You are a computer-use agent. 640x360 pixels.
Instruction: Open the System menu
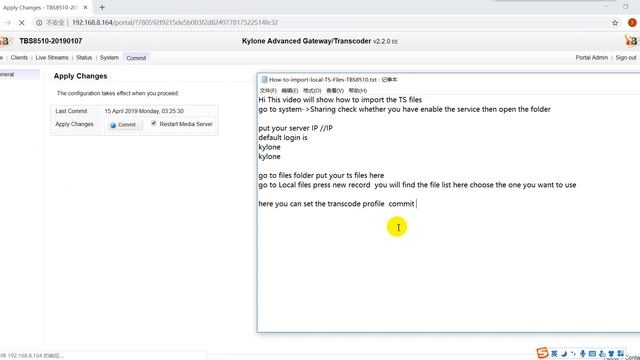pos(109,58)
